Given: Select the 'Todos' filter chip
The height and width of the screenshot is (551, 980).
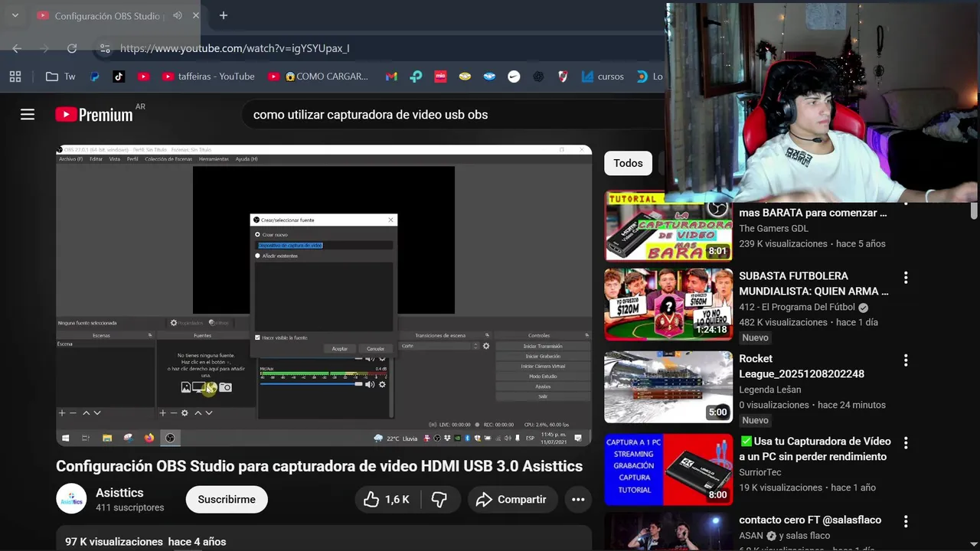Looking at the screenshot, I should [x=628, y=163].
